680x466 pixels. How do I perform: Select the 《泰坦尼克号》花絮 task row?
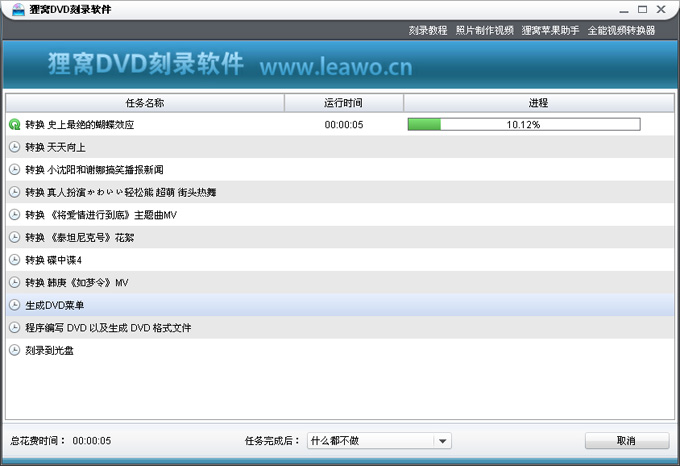tap(340, 237)
